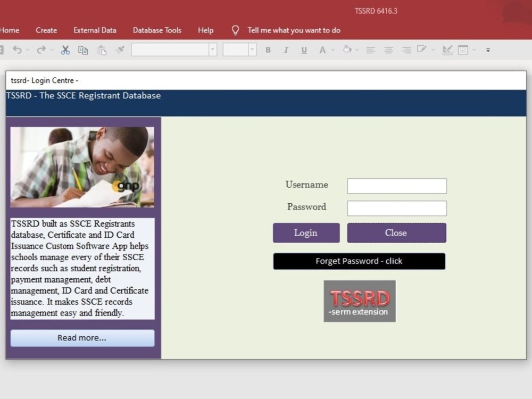Align text right
The image size is (532, 399).
click(x=406, y=50)
